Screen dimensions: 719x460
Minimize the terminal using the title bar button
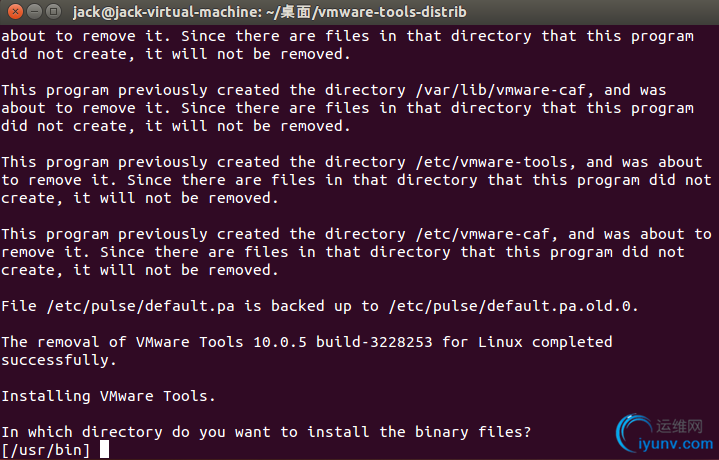click(x=35, y=11)
